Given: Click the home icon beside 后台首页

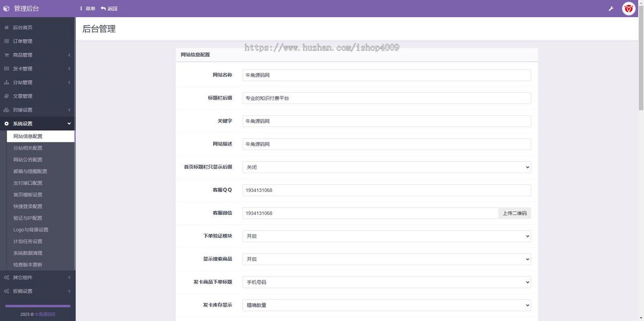Looking at the screenshot, I should 6,27.
